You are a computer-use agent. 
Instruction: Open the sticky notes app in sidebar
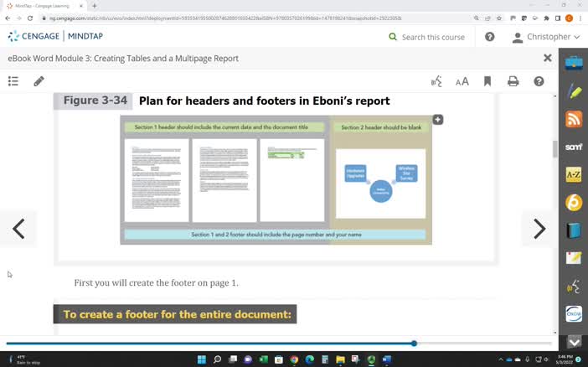coord(574,258)
